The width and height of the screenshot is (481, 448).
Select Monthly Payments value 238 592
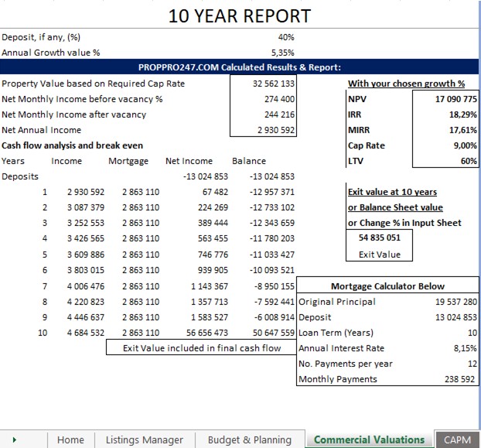click(459, 379)
